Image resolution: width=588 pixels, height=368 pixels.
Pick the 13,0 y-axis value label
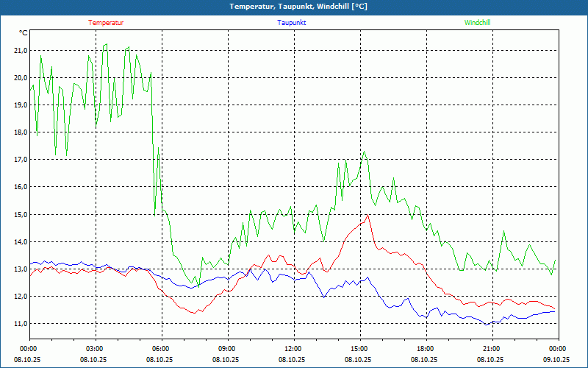(20, 269)
